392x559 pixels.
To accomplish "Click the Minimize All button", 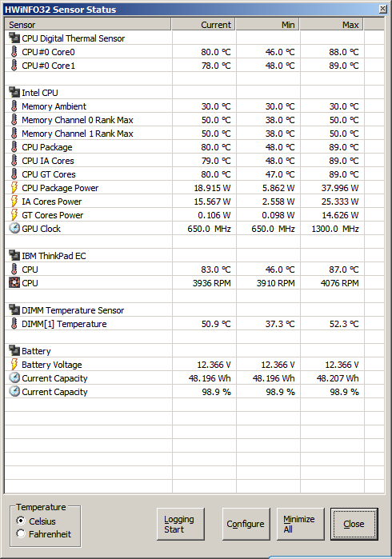I will pyautogui.click(x=300, y=524).
